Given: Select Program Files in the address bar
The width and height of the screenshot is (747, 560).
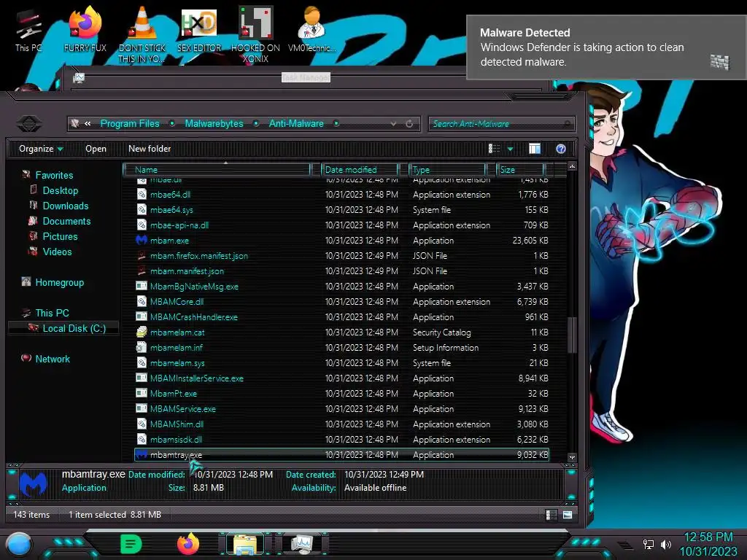Looking at the screenshot, I should (130, 124).
